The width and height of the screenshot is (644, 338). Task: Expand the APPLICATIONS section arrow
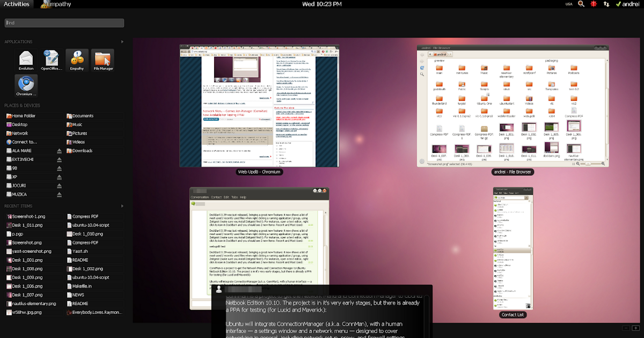pyautogui.click(x=122, y=41)
